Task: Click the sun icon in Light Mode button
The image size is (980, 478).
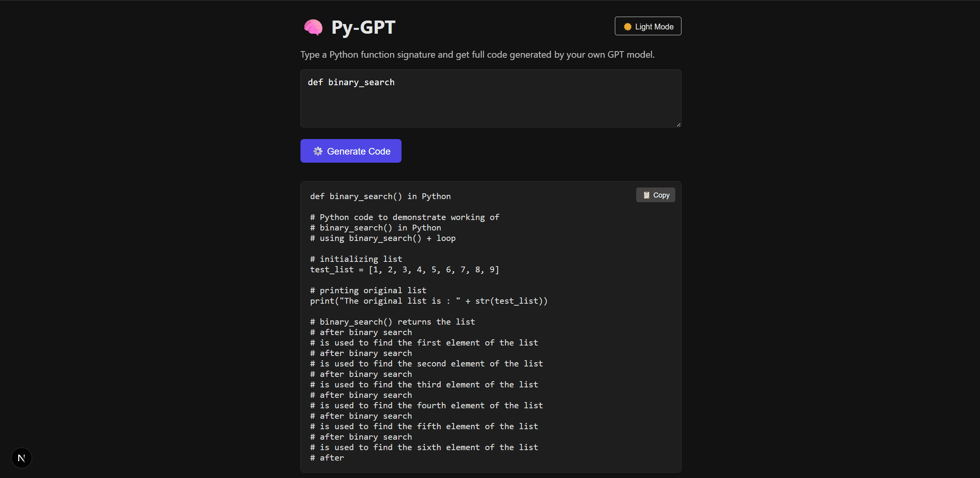Action: point(627,26)
